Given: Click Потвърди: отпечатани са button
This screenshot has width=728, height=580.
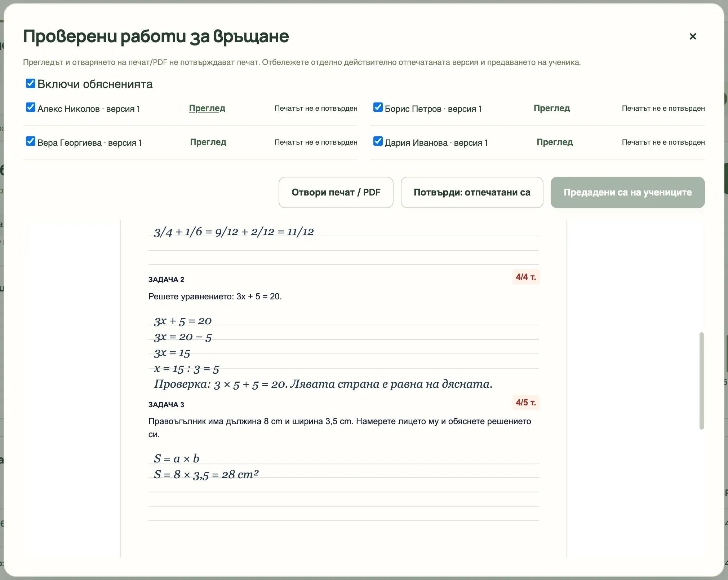Looking at the screenshot, I should [x=472, y=192].
